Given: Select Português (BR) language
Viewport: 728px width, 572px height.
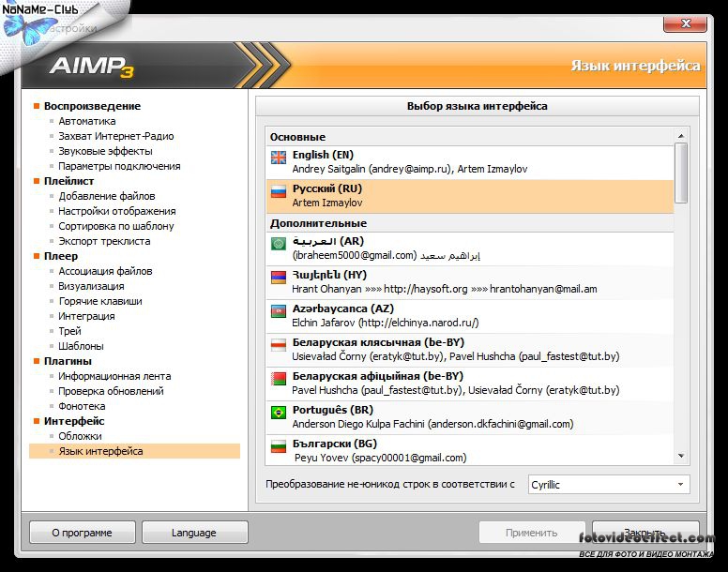Looking at the screenshot, I should (x=470, y=417).
